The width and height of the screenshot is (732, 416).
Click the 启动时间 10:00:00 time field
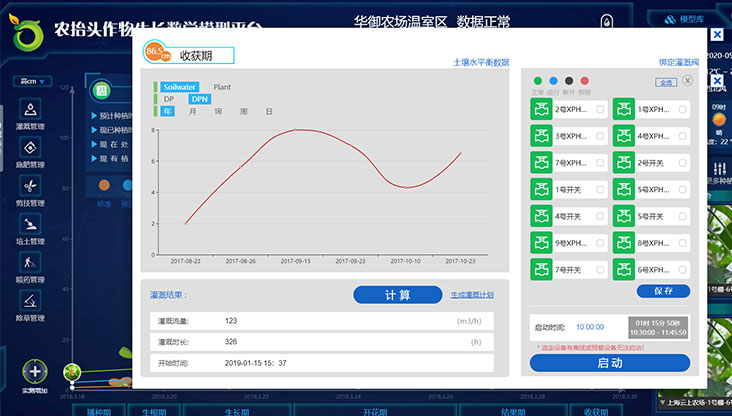click(589, 326)
